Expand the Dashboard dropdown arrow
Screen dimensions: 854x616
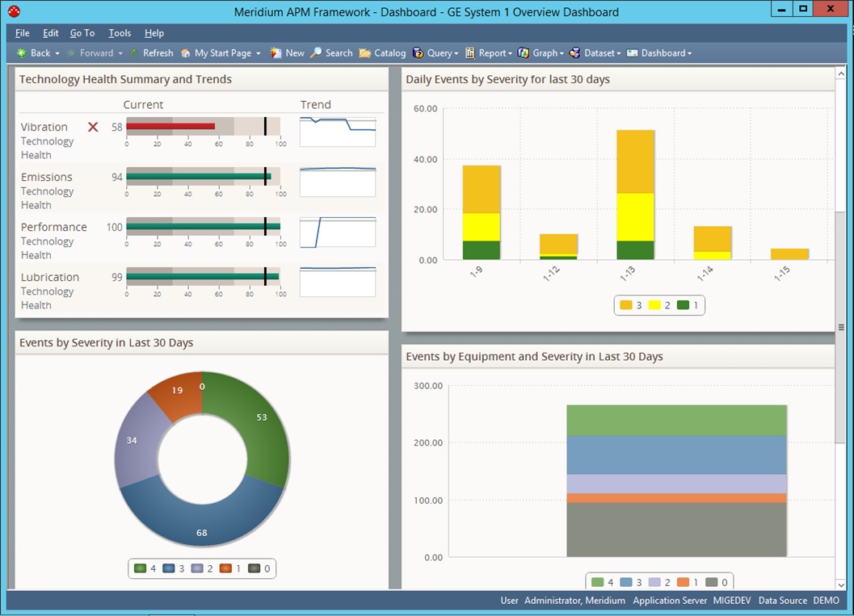coord(689,53)
